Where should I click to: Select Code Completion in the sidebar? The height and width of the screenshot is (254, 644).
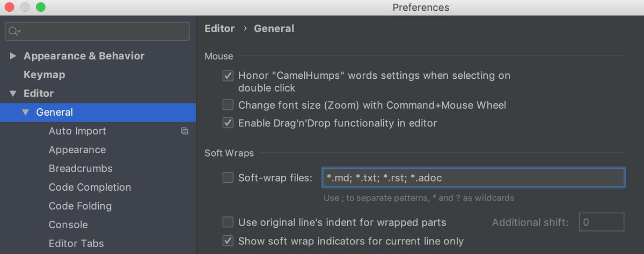(90, 187)
